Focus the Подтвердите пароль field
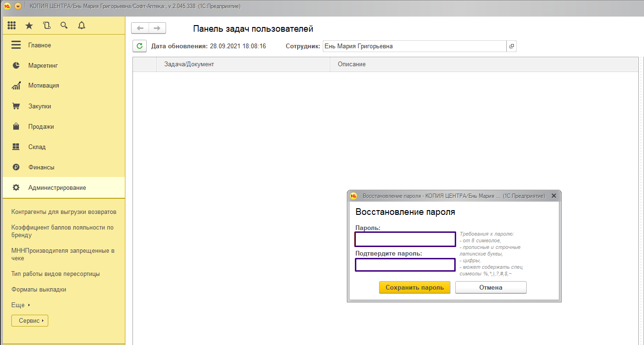 [405, 265]
